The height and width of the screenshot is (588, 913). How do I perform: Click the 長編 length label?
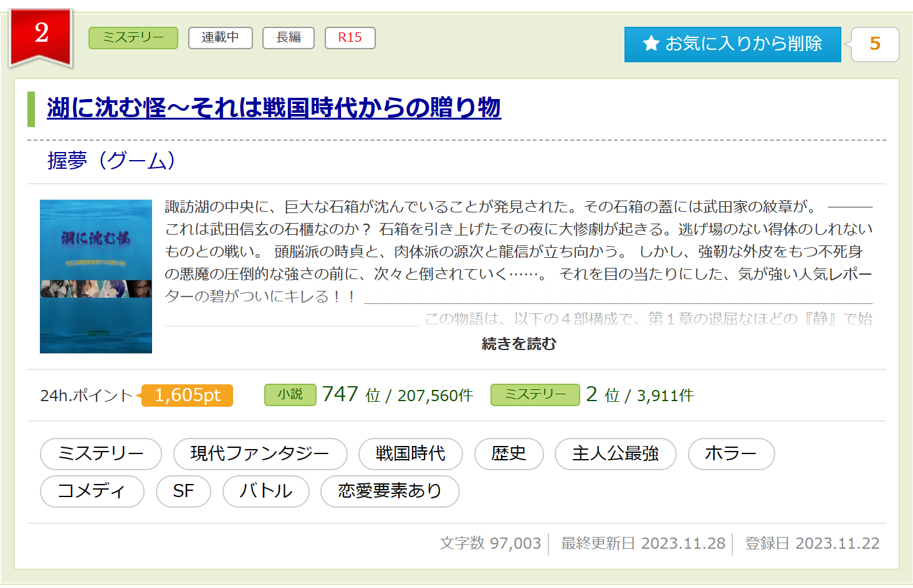pyautogui.click(x=289, y=38)
